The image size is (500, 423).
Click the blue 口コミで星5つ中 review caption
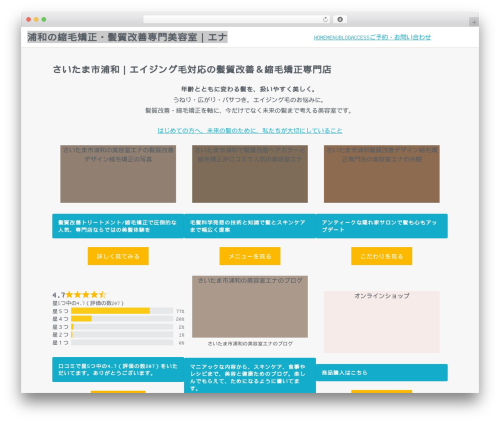tap(118, 369)
